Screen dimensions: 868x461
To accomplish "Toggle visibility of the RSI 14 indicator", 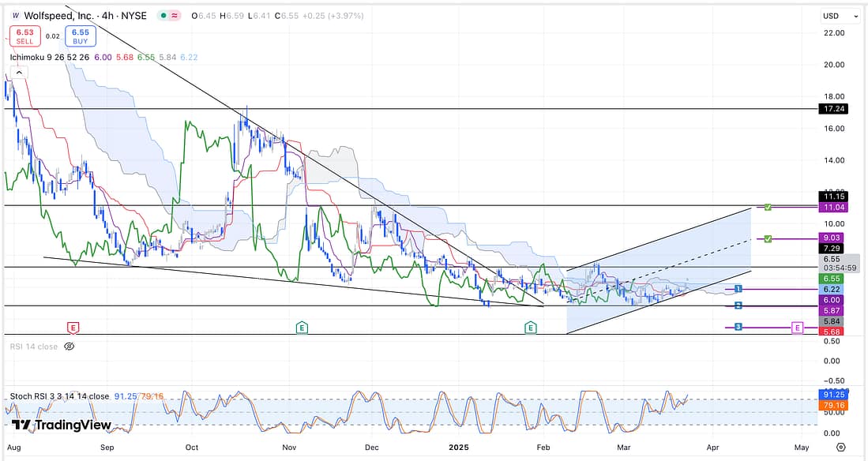I will point(69,346).
